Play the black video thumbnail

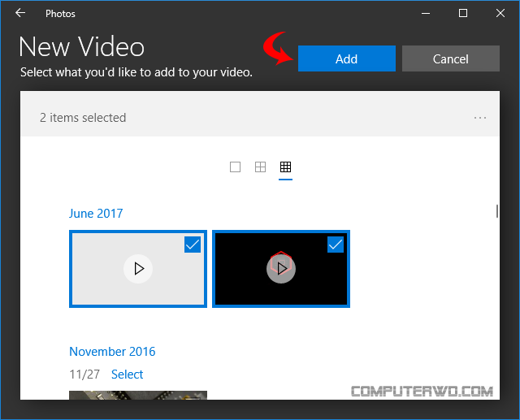coord(281,269)
